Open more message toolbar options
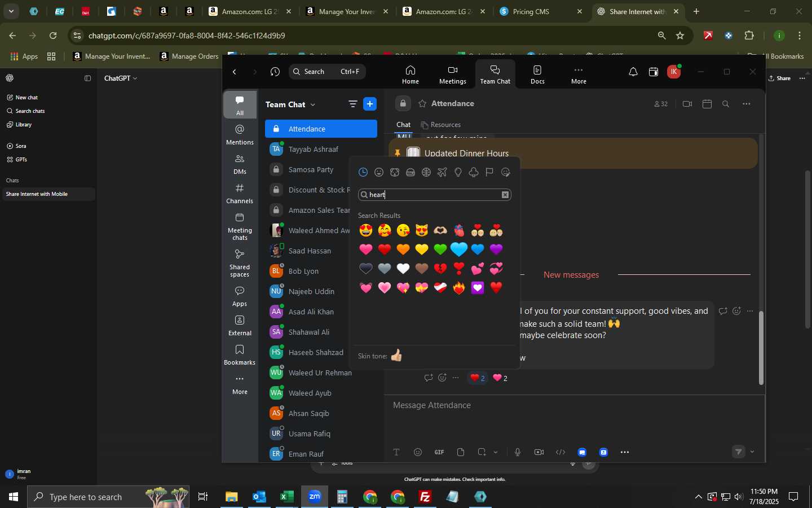The width and height of the screenshot is (812, 508). [625, 452]
